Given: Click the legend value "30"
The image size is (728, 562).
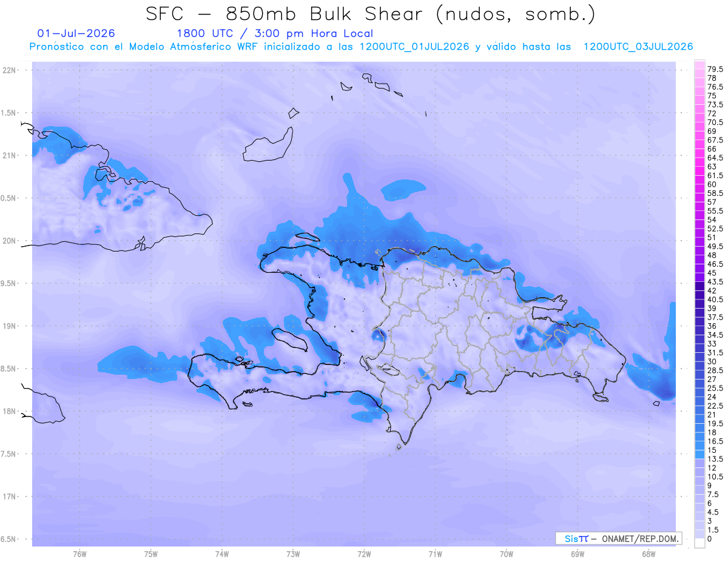Looking at the screenshot, I should pyautogui.click(x=712, y=361).
